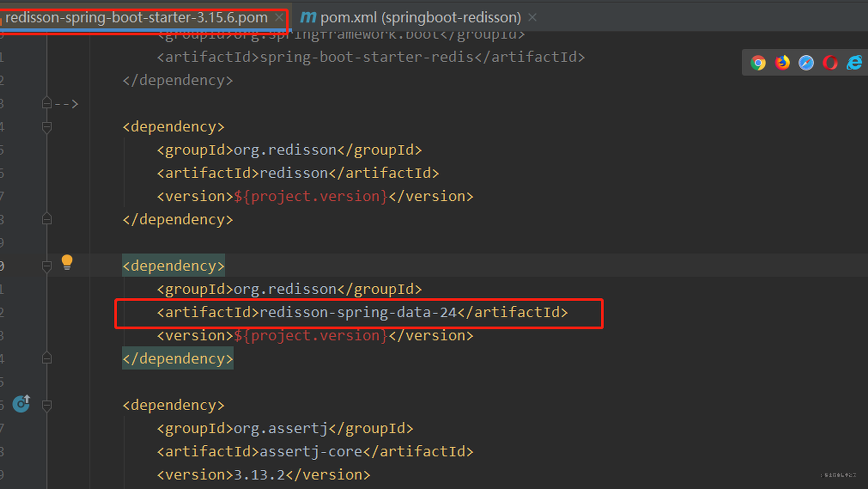Click version 3.13.2 text of assertj
This screenshot has width=868, height=489.
coord(259,475)
